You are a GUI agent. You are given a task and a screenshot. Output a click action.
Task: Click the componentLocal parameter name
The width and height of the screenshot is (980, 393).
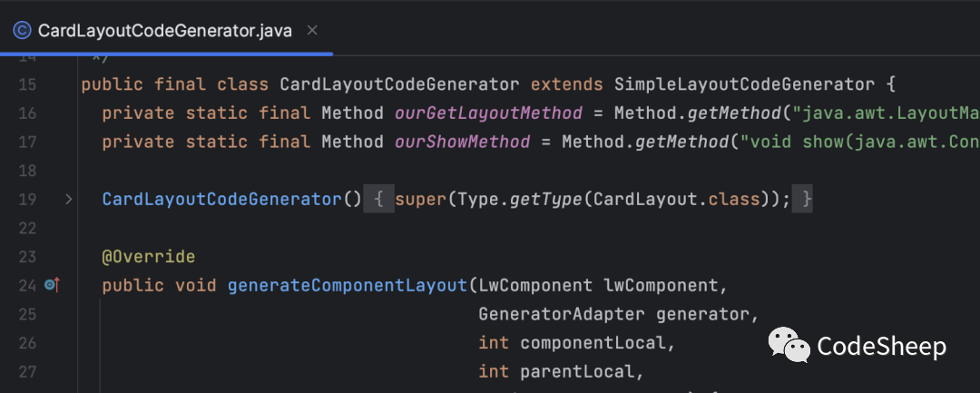593,343
